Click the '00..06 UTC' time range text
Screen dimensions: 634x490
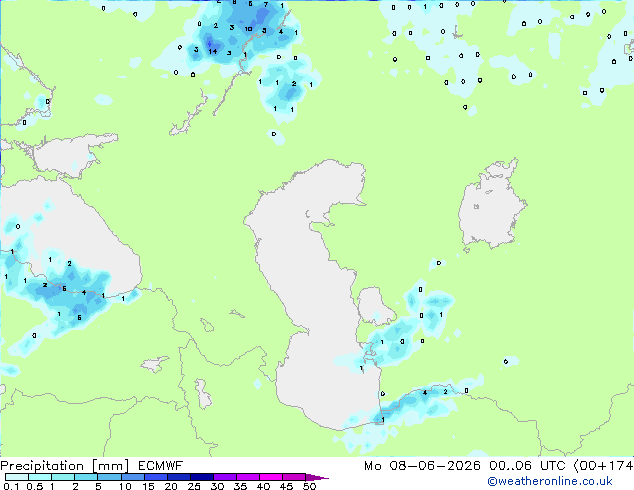tap(527, 466)
